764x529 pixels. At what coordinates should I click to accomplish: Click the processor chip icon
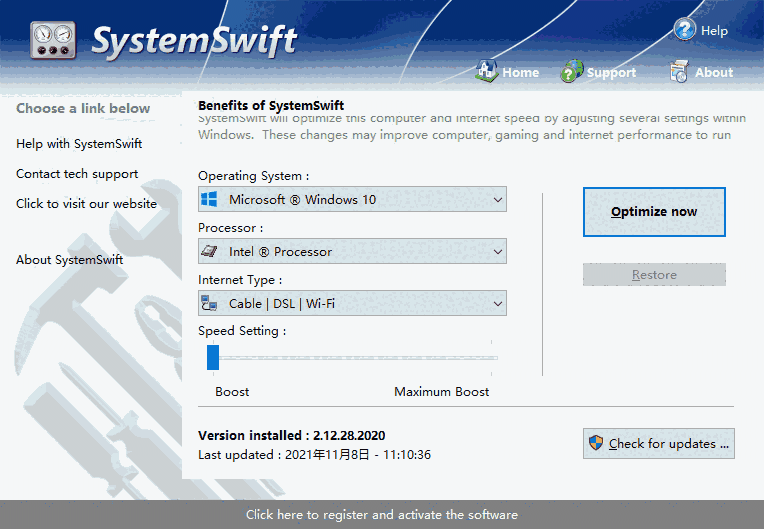click(209, 251)
